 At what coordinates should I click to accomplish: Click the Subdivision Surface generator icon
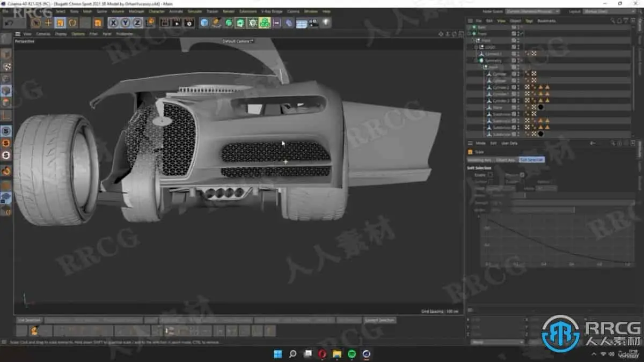pyautogui.click(x=229, y=23)
